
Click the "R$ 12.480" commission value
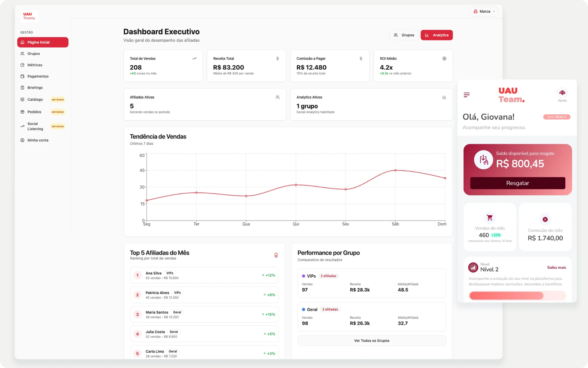(311, 67)
